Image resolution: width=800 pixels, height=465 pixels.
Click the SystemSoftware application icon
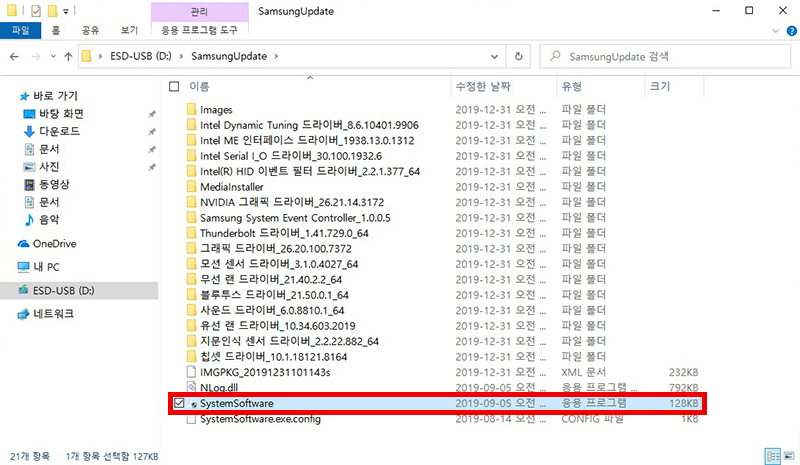193,404
